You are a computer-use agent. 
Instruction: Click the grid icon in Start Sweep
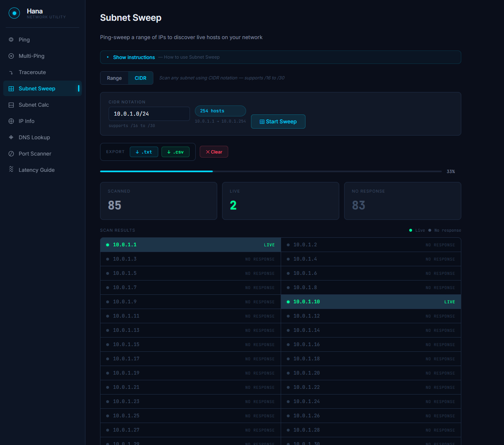click(262, 122)
